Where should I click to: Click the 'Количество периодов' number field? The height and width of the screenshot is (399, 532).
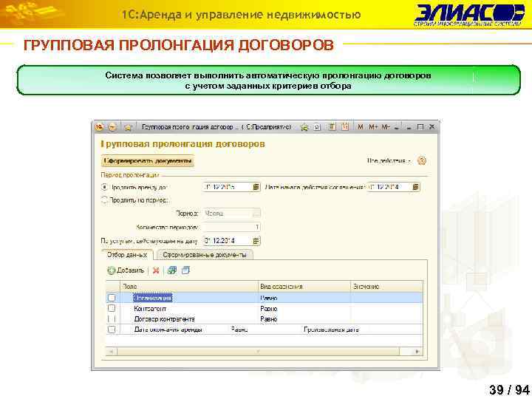(232, 227)
